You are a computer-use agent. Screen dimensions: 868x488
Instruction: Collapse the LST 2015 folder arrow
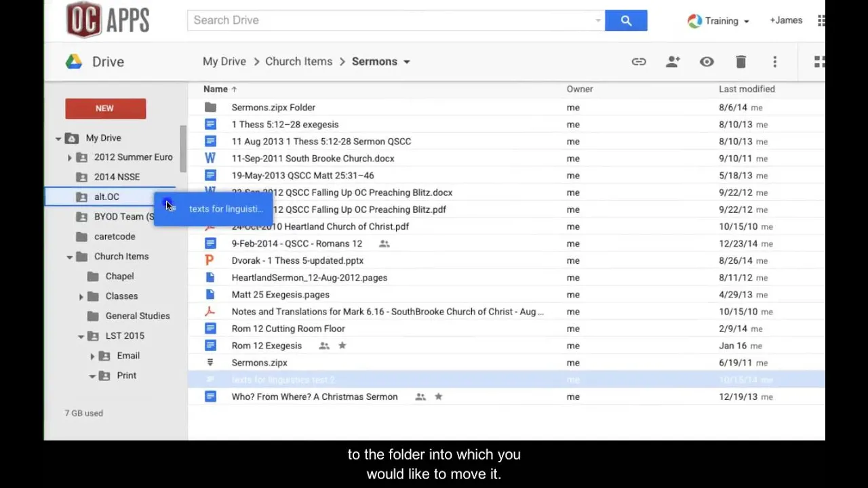coord(81,336)
